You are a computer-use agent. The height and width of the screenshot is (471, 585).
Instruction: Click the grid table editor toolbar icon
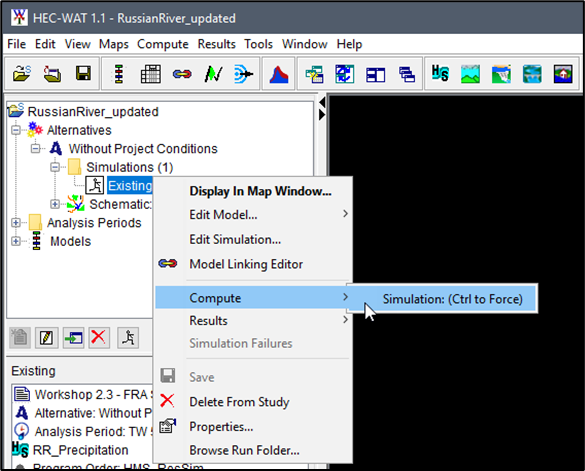150,74
